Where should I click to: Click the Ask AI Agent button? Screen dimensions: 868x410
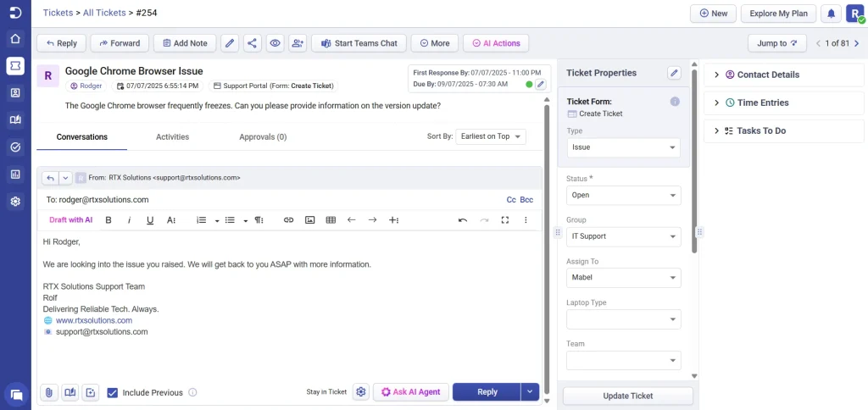tap(410, 391)
